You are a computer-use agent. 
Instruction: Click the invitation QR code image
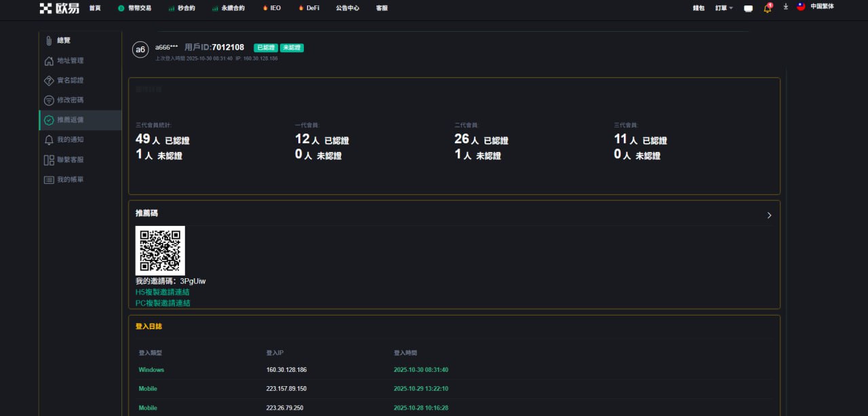coord(160,250)
